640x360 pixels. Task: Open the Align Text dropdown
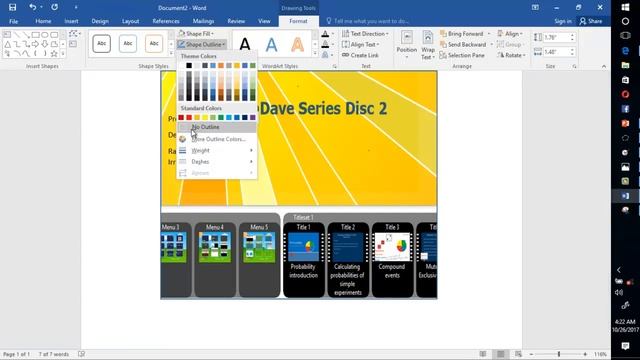click(x=361, y=44)
